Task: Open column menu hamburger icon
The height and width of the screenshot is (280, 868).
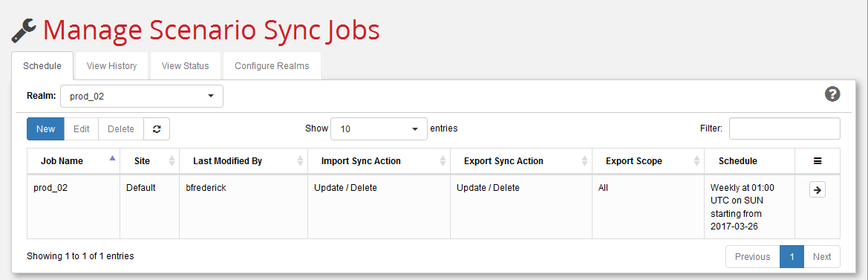Action: coord(817,161)
